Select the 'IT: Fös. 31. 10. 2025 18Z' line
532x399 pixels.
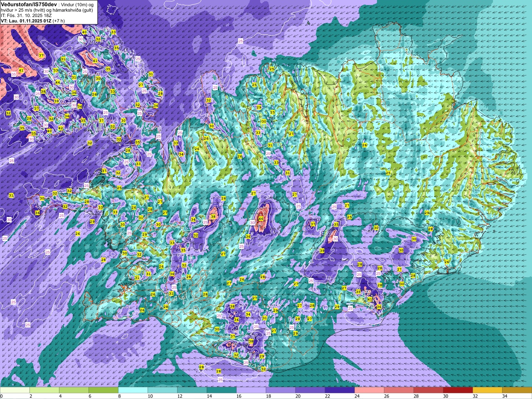point(25,15)
